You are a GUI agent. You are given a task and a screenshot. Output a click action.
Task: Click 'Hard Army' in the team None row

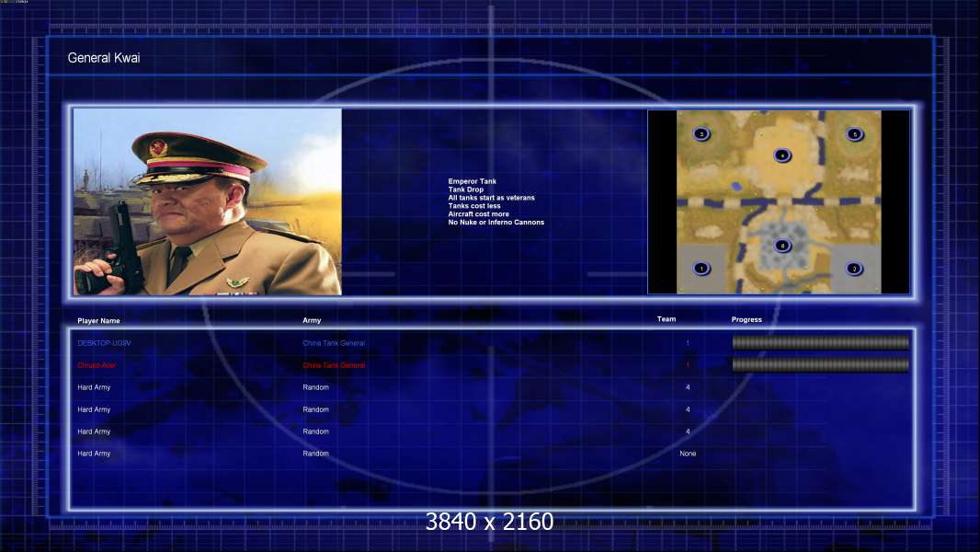(94, 454)
